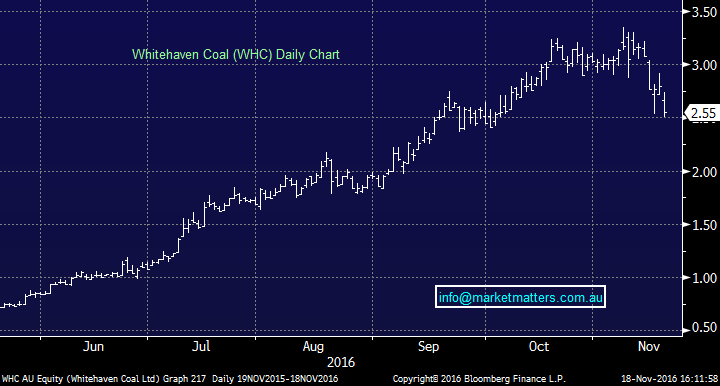Viewport: 720px width, 386px height.
Task: Click the 1.50 price axis label
Action: click(x=704, y=225)
